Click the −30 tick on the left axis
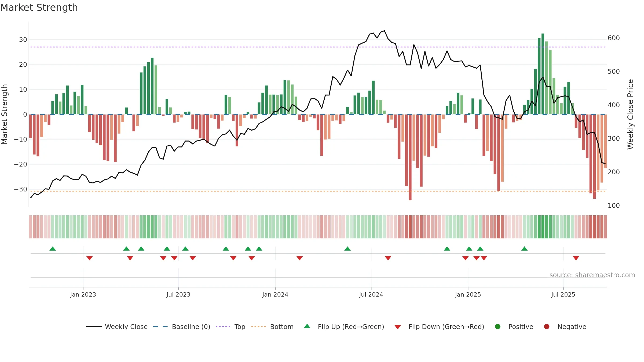This screenshot has width=644, height=362. (x=21, y=189)
